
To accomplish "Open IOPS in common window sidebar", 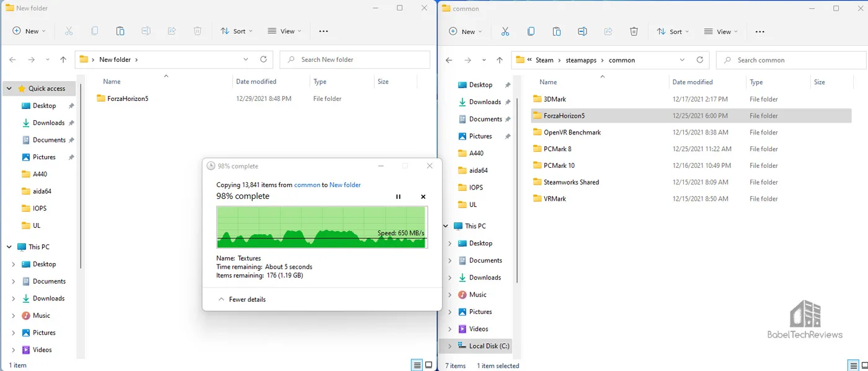I will pos(476,187).
